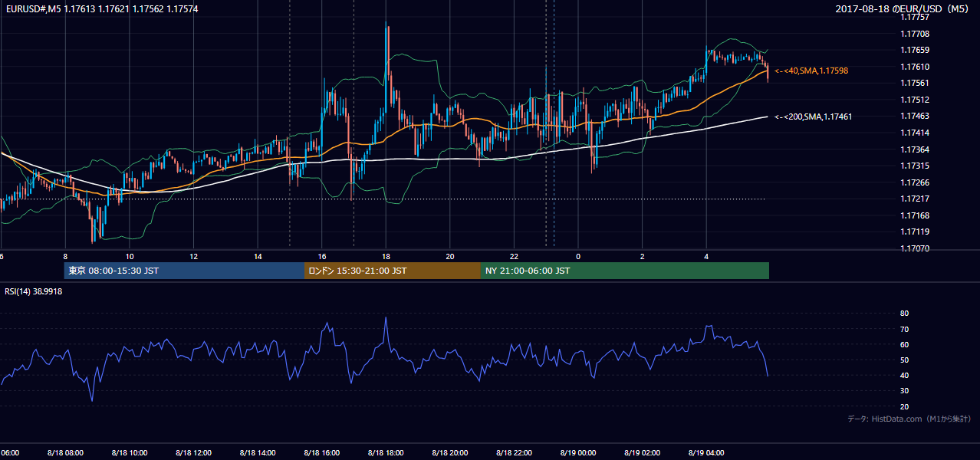Click price axis label 1.17659
Screen dimensions: 980x460
pyautogui.click(x=914, y=50)
